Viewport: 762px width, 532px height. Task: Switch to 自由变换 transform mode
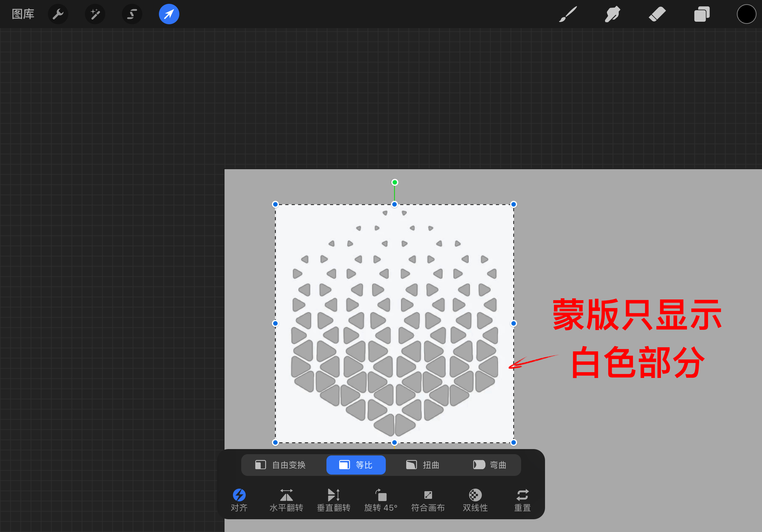[280, 465]
